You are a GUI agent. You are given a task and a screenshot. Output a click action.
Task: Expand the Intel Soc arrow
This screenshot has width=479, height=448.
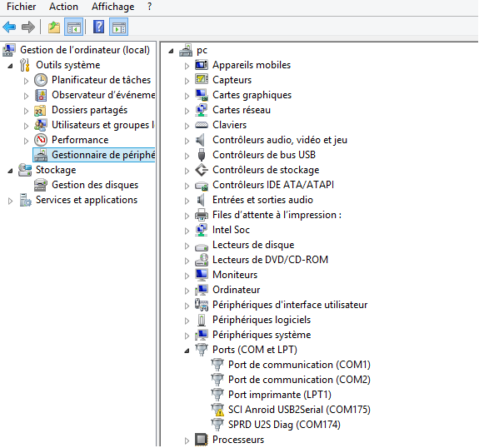(187, 231)
